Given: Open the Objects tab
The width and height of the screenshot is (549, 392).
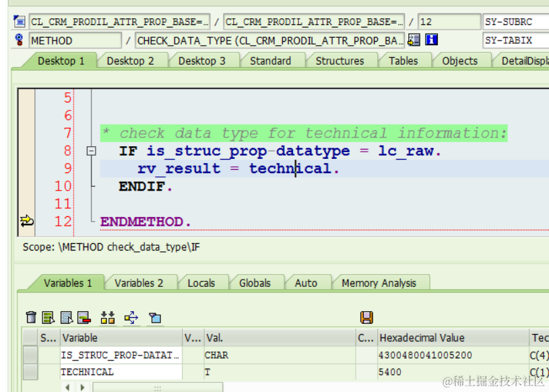Looking at the screenshot, I should [x=459, y=61].
